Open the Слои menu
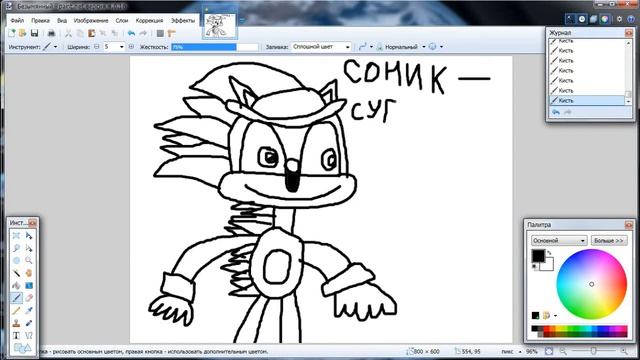This screenshot has width=640, height=360. click(x=122, y=20)
